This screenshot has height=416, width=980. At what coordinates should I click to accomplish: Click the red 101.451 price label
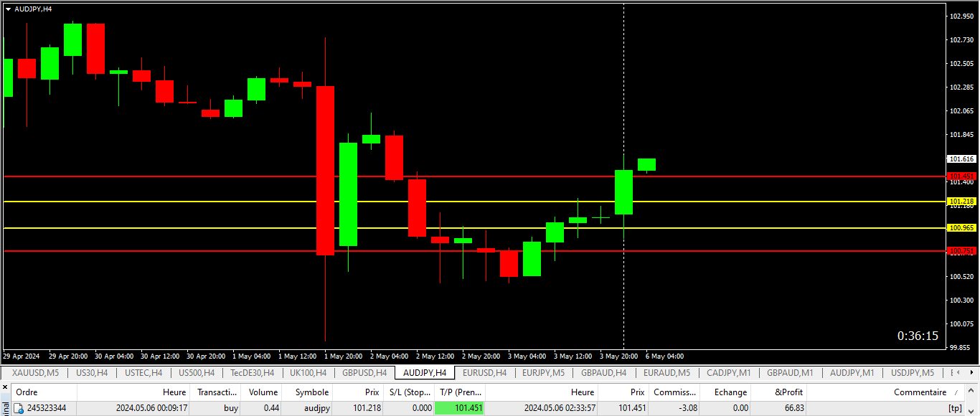click(x=961, y=176)
